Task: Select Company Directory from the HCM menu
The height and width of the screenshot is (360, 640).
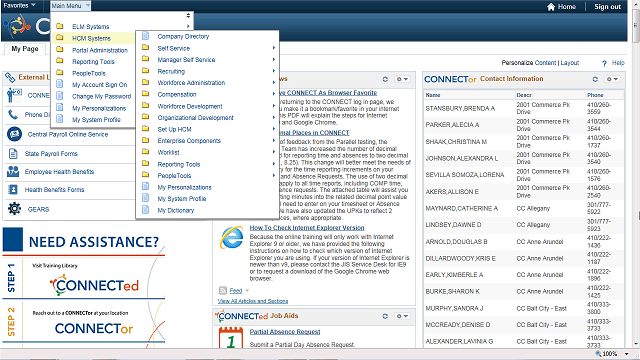Action: [x=183, y=36]
